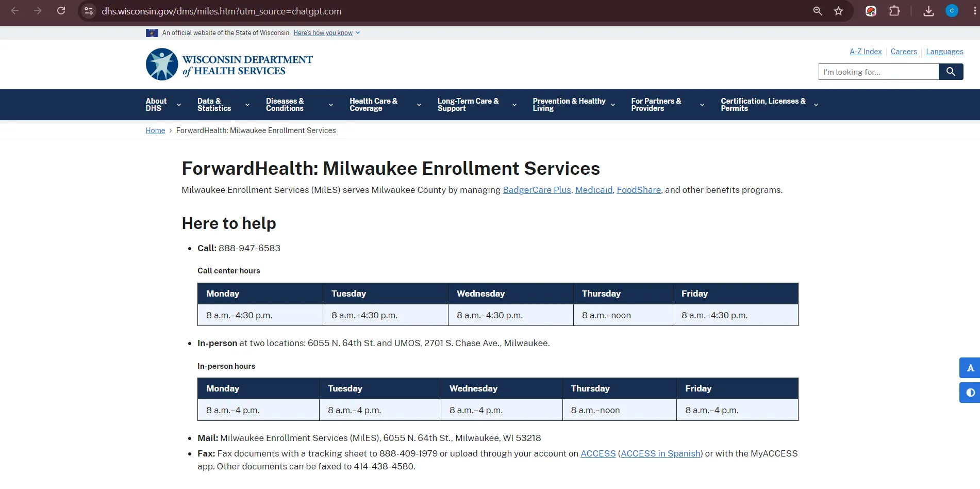This screenshot has width=980, height=489.
Task: Click the Wisconsin state flag icon
Action: [152, 33]
